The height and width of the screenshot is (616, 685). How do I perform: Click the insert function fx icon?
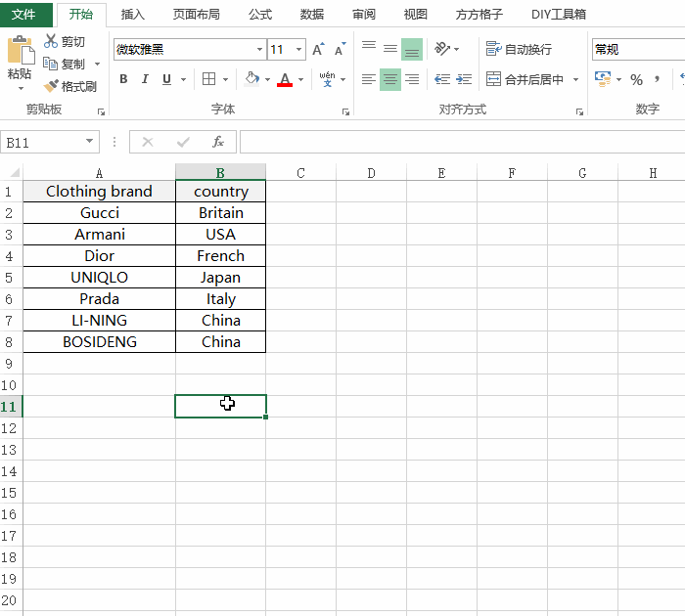point(217,142)
